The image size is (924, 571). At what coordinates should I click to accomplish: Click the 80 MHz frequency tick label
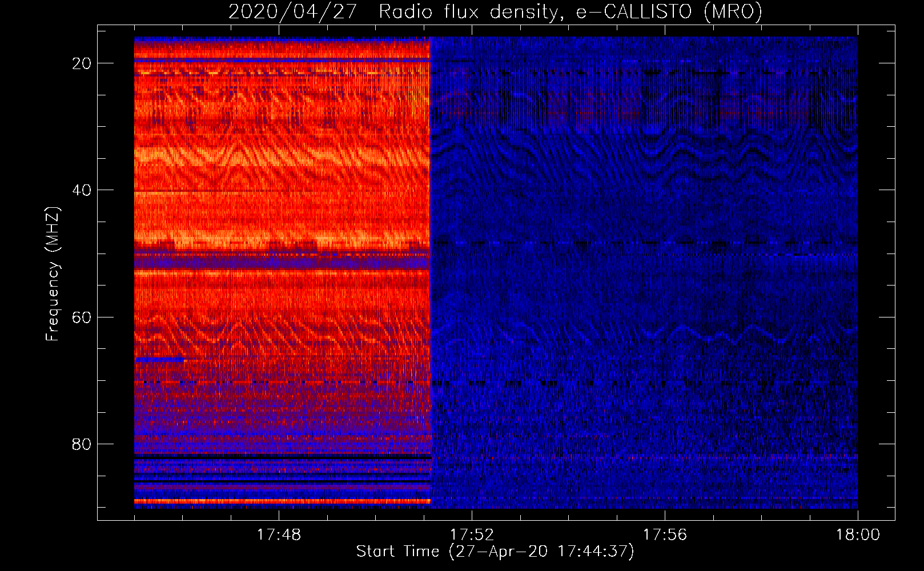pos(82,444)
